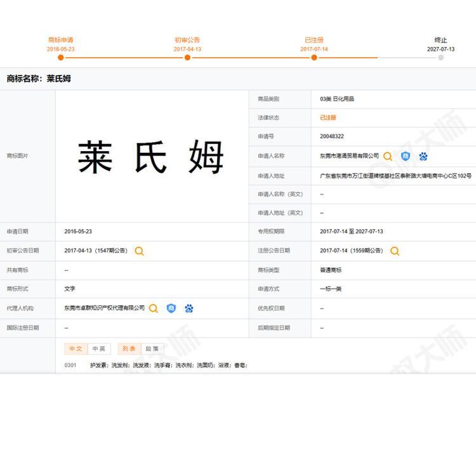This screenshot has width=476, height=476.
Task: Click search icon beside applicant name 东莞市港涌贸易有限公司
Action: [x=388, y=156]
